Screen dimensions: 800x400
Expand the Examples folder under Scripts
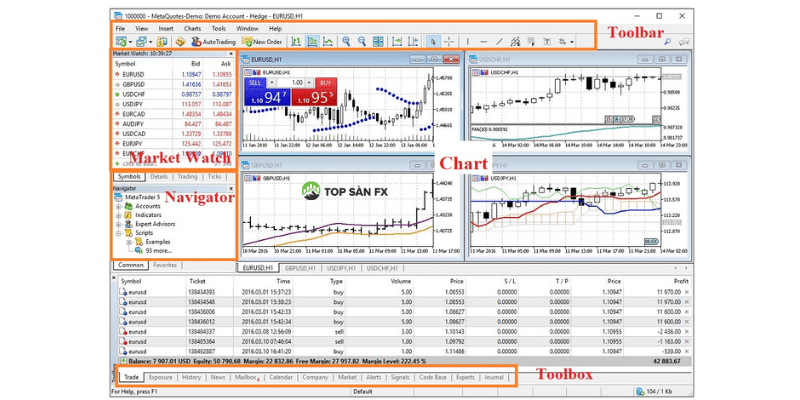coord(129,242)
